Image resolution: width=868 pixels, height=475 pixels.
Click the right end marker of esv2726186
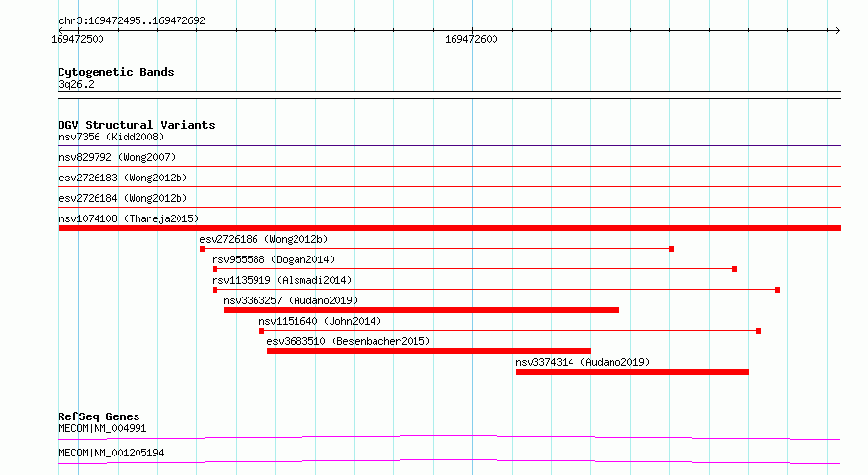pos(672,249)
